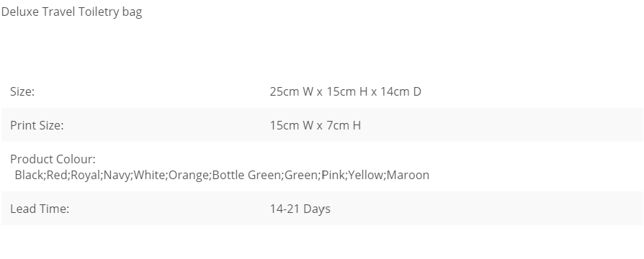Click the 25cm W x 15cm H x 14cm D value
This screenshot has height=259, width=644.
click(345, 91)
